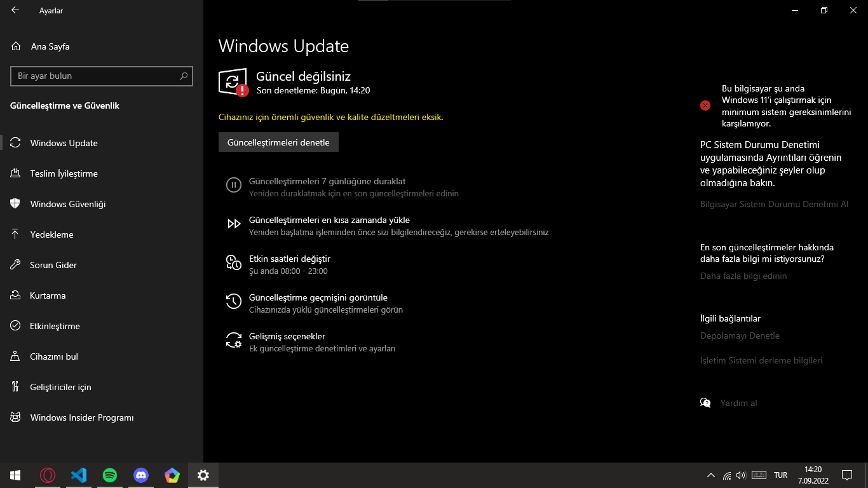
Task: Click the fast-forward install icon
Action: click(x=234, y=224)
